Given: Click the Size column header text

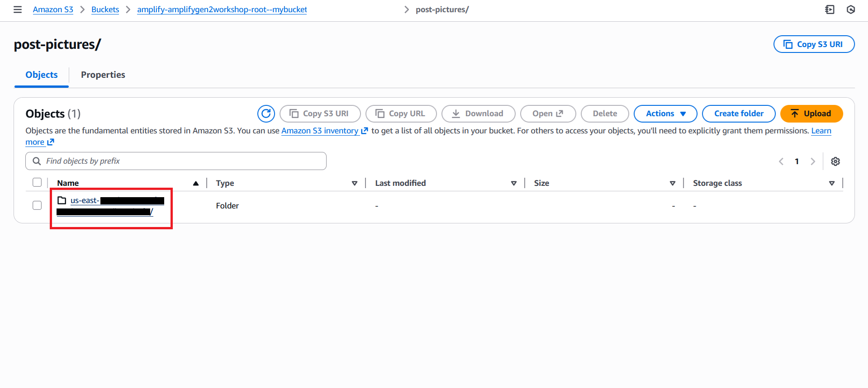Looking at the screenshot, I should (x=541, y=183).
